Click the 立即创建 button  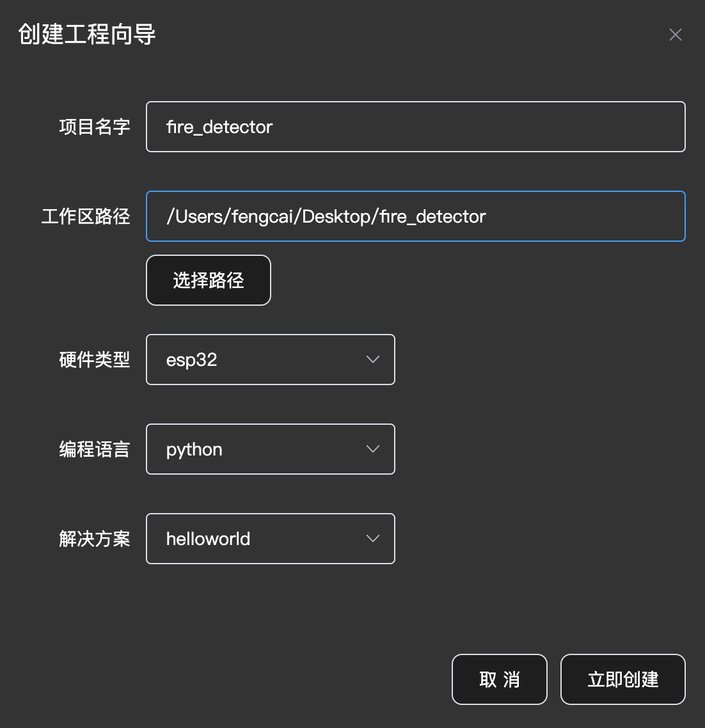(x=622, y=679)
